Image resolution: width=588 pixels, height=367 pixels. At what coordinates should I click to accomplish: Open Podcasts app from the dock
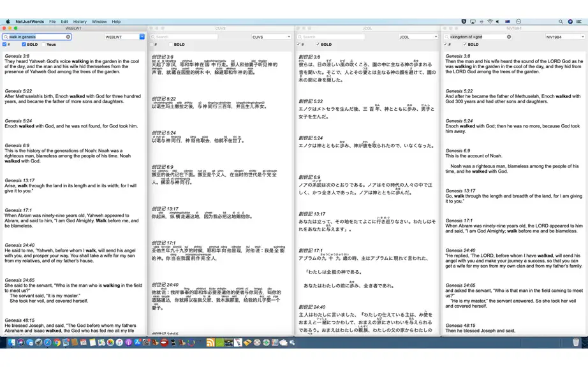[128, 342]
